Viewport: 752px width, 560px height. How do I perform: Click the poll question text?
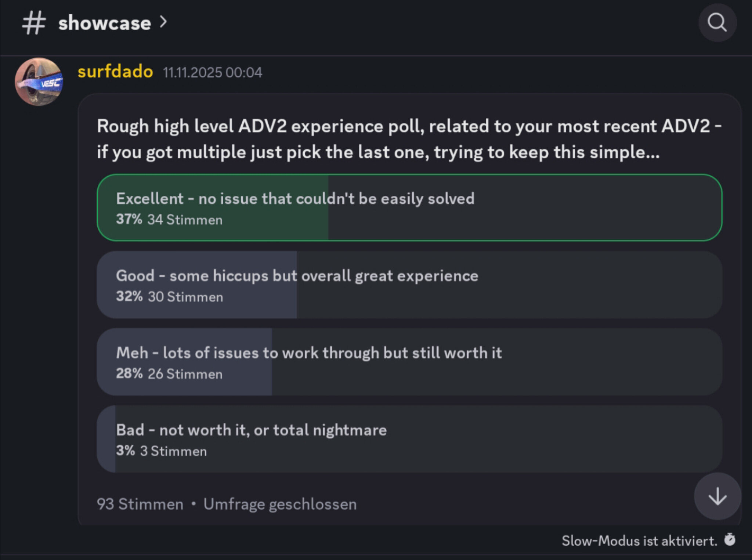[x=409, y=139]
